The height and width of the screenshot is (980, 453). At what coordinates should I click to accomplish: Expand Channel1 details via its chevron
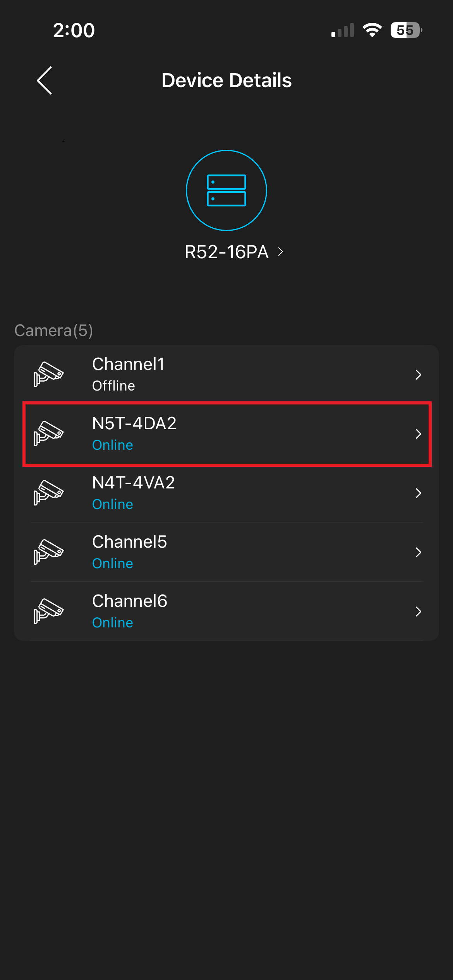pyautogui.click(x=418, y=375)
